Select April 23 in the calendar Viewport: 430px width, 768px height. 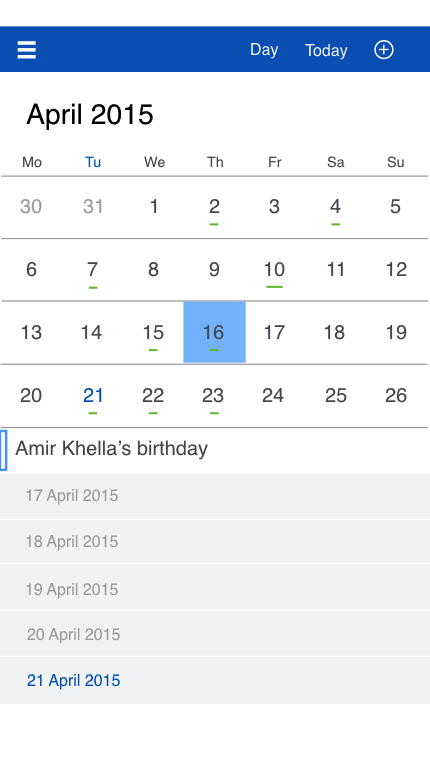click(x=214, y=396)
